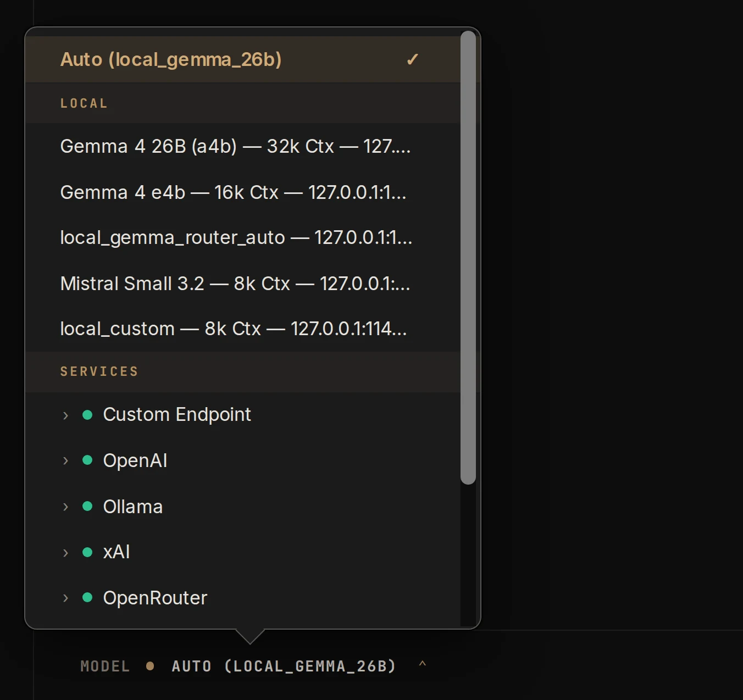Select Auto (local_gemma_26b) model option

[242, 59]
